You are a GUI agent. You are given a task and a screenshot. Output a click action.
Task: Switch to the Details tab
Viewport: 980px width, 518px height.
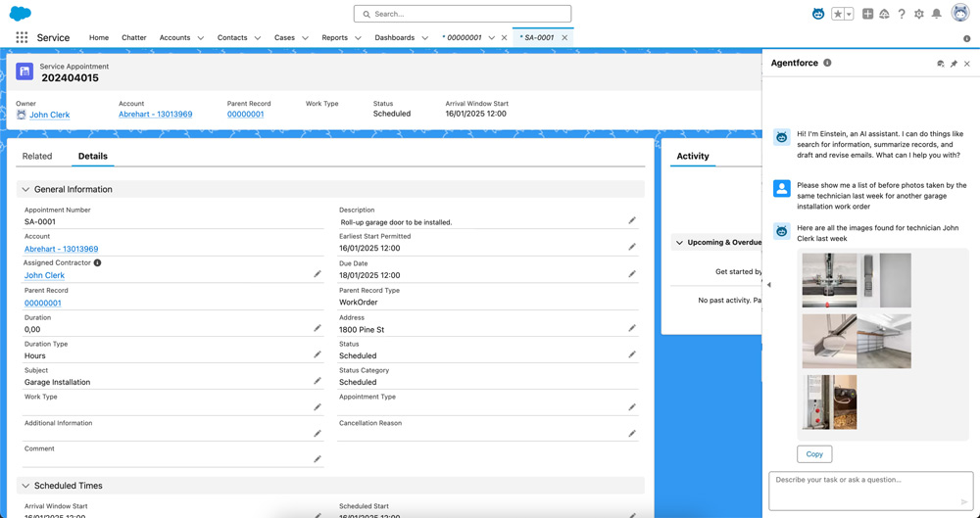coord(92,157)
